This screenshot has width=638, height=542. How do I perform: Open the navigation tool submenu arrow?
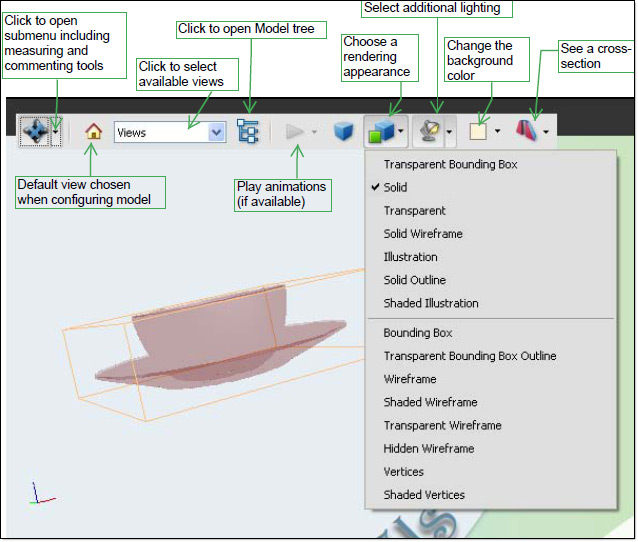pyautogui.click(x=56, y=131)
